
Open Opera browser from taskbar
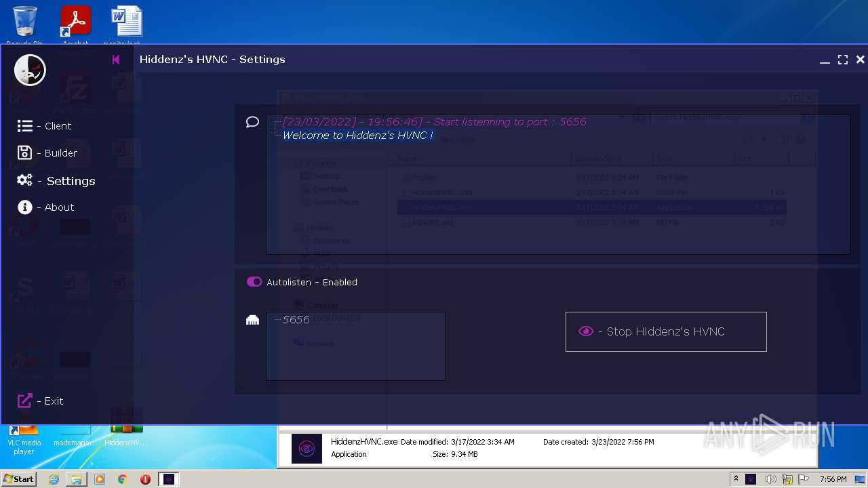coord(145,479)
